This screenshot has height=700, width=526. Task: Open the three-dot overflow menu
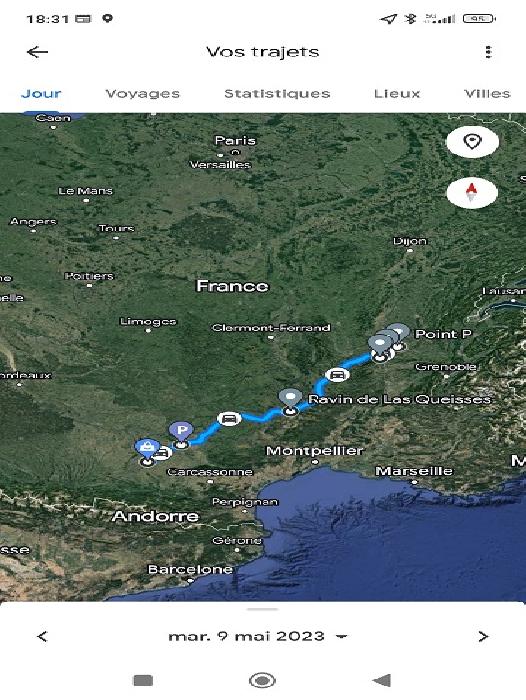[488, 52]
